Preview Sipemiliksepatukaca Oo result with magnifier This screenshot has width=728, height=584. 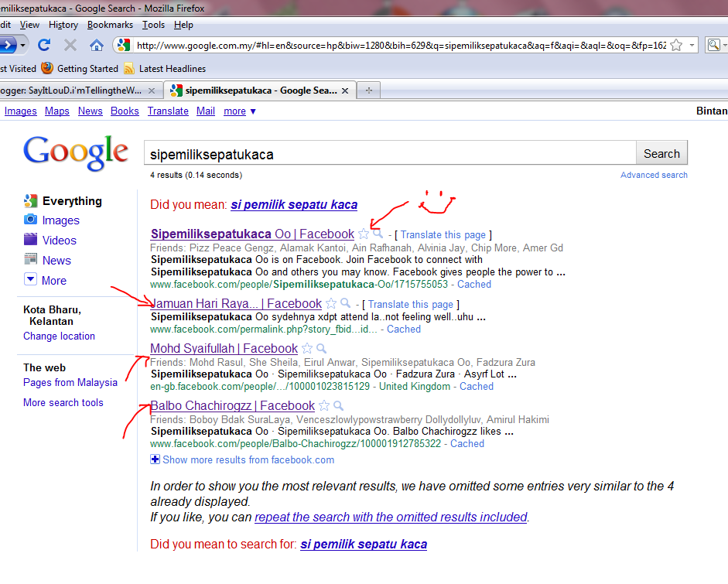pos(378,234)
